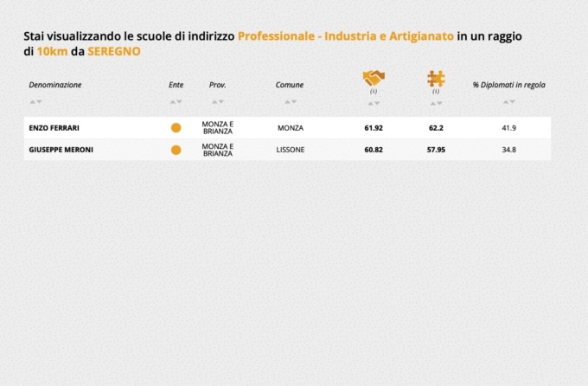Viewport: 588px width, 386px height.
Task: Click the Ente column header
Action: [176, 85]
